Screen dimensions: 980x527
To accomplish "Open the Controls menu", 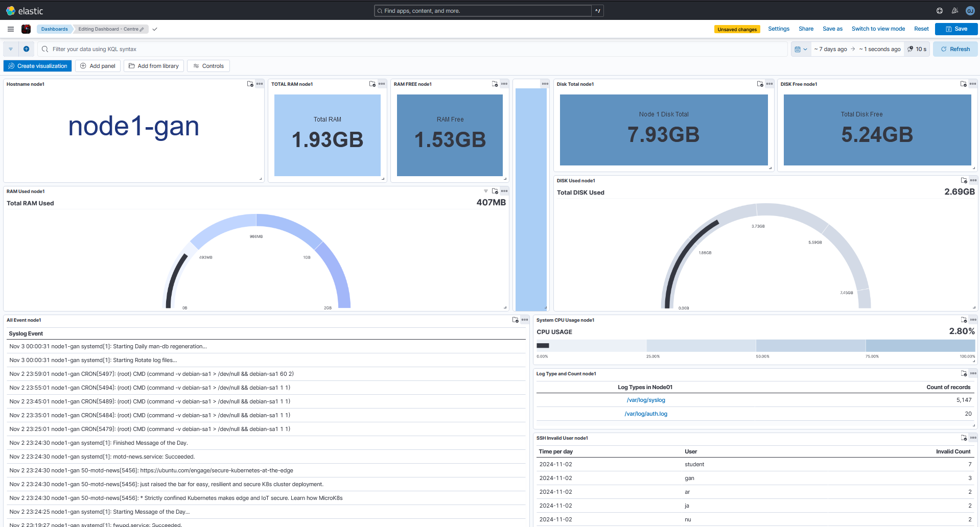I will pos(208,66).
